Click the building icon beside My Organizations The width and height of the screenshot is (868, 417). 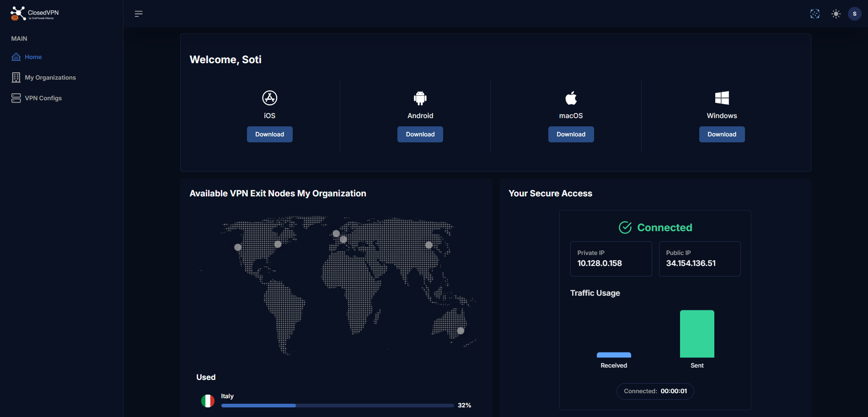tap(16, 77)
